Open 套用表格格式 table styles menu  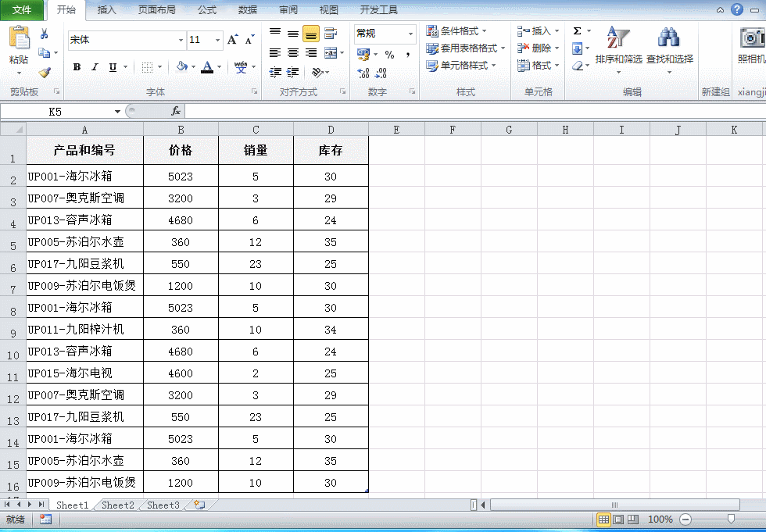[465, 48]
